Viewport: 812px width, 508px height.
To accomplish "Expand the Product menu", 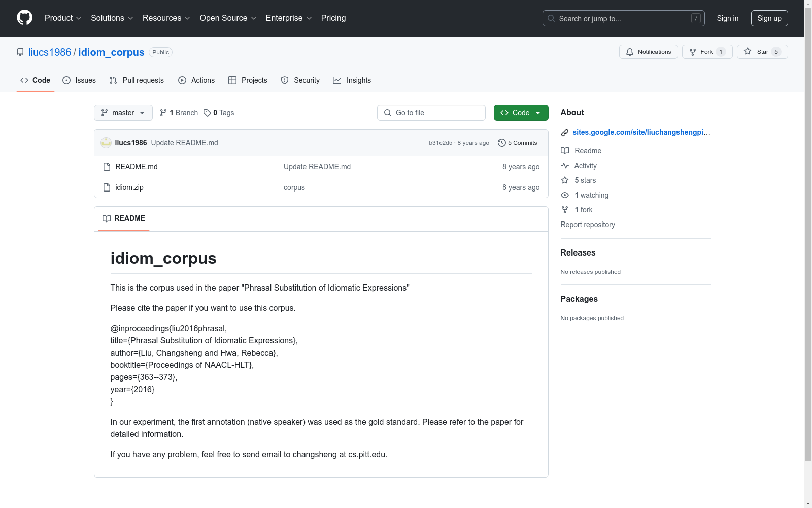I will click(x=63, y=18).
